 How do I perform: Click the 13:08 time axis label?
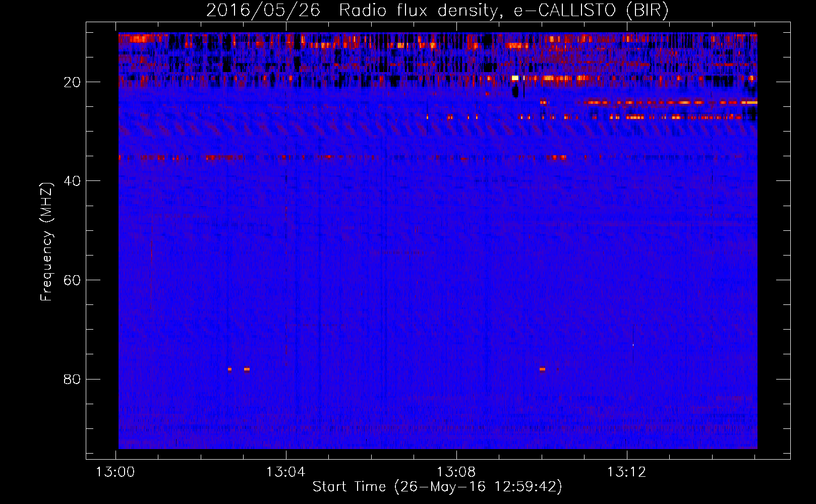click(456, 472)
